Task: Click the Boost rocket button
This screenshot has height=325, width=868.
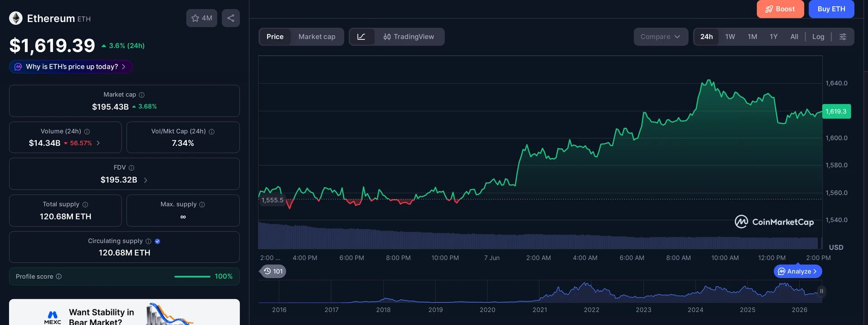Action: pyautogui.click(x=780, y=9)
